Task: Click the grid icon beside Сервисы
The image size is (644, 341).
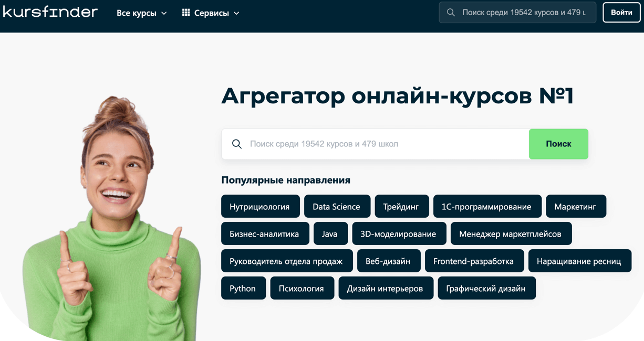Action: (x=186, y=13)
